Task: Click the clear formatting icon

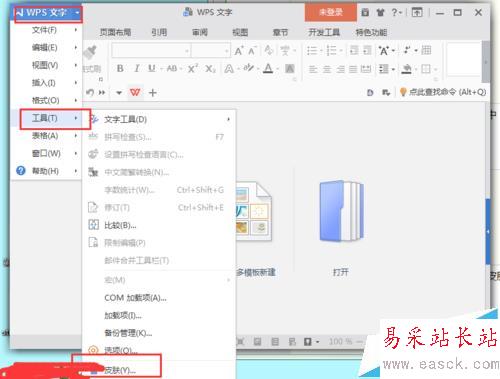Action: pyautogui.click(x=268, y=51)
